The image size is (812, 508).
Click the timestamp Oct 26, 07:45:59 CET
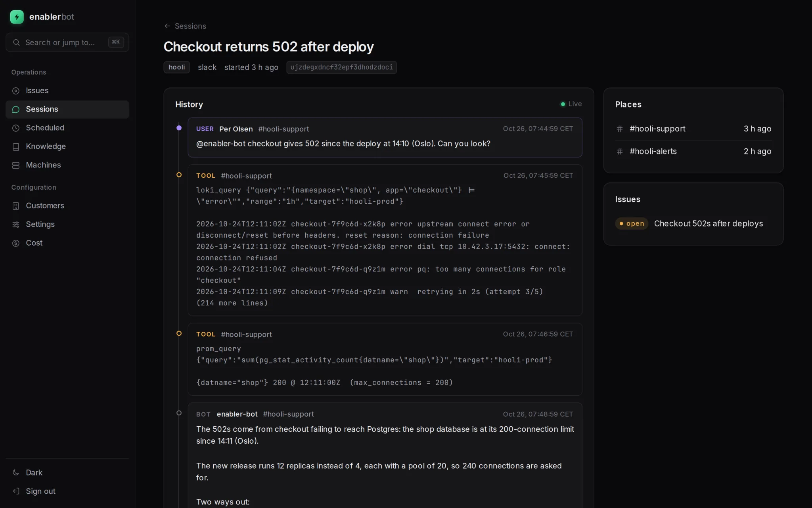[538, 175]
